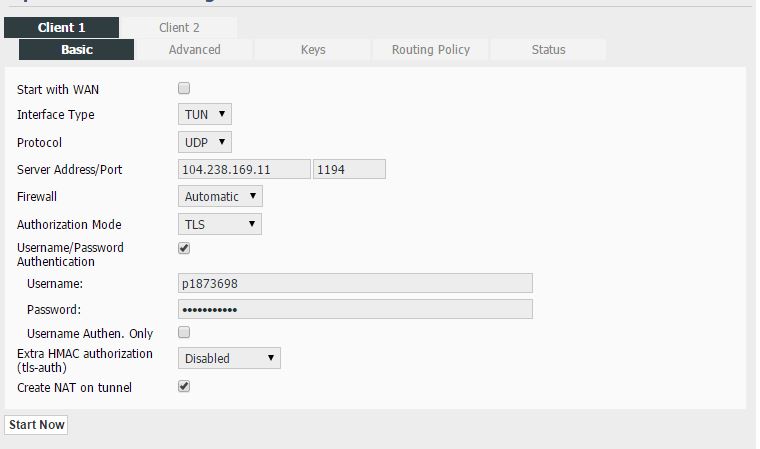Open the Client 2 tab
The image size is (760, 449).
179,28
